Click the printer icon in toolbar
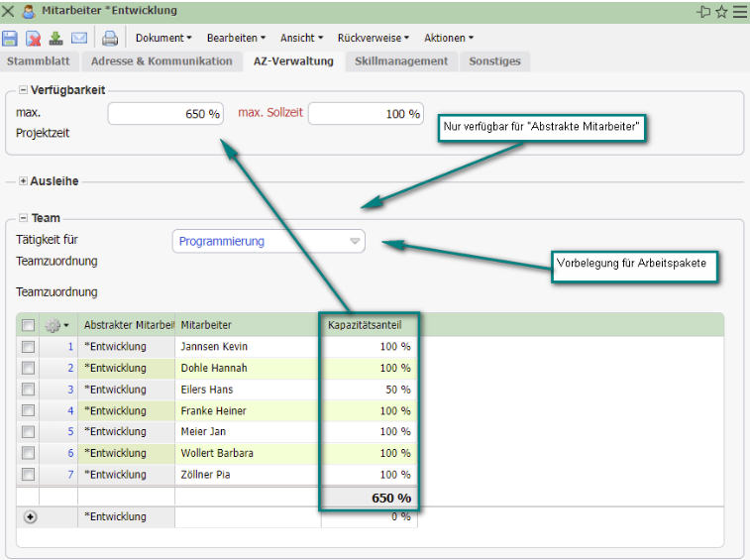This screenshot has width=750, height=560. [x=110, y=39]
